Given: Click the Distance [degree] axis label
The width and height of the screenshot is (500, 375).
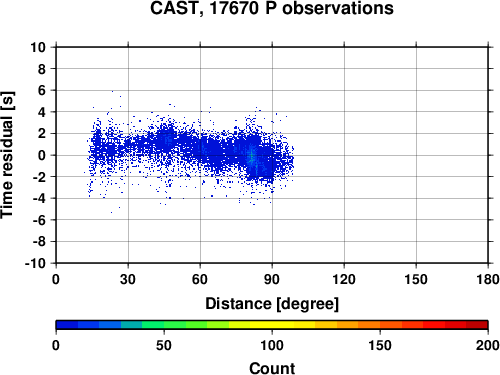Looking at the screenshot, I should tap(272, 304).
